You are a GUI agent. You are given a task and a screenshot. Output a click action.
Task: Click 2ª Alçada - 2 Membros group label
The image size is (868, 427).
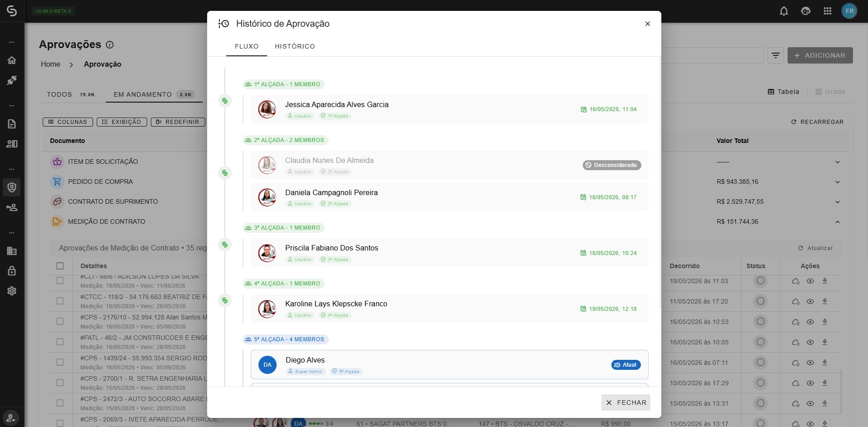(x=285, y=140)
